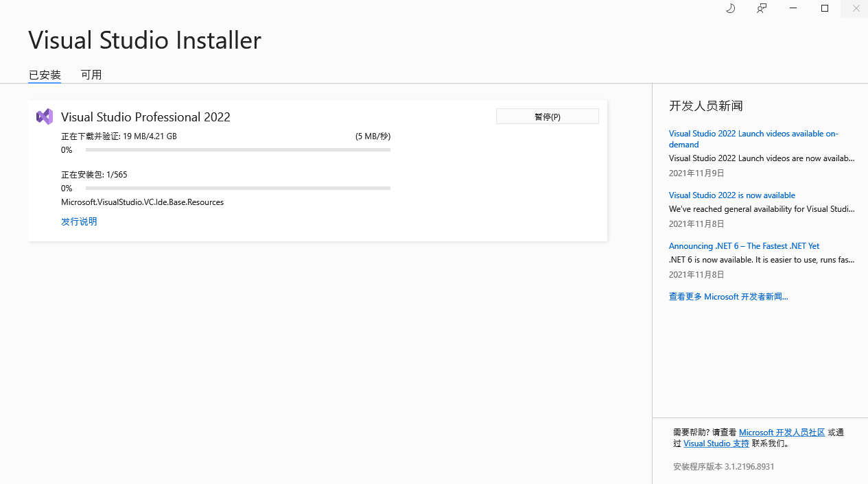Click the package installation progress bar
The width and height of the screenshot is (868, 484).
[238, 188]
